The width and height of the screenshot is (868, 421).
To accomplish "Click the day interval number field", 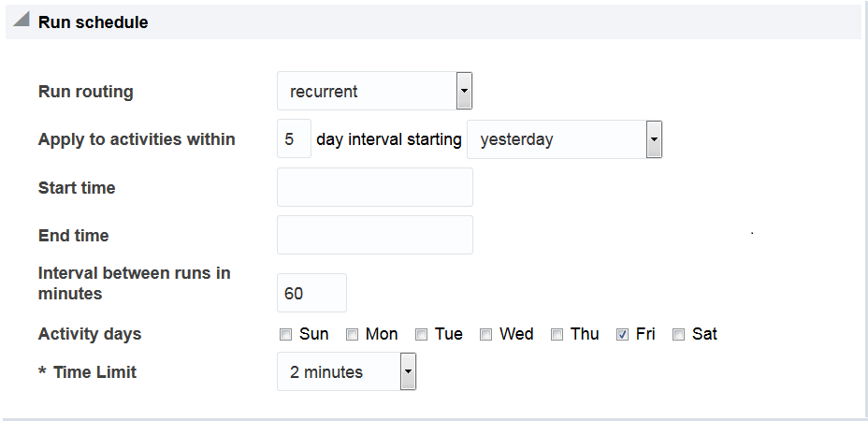I will (x=295, y=139).
